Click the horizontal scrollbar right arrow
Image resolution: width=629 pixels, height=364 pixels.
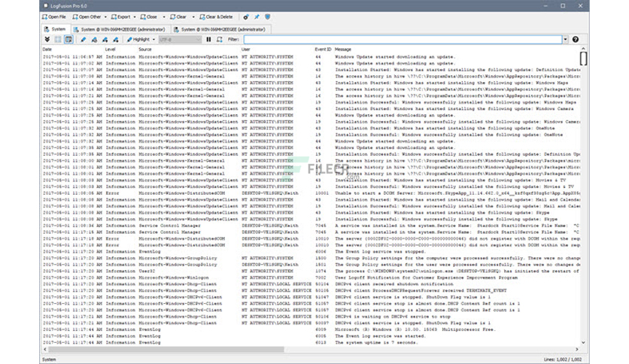577,350
